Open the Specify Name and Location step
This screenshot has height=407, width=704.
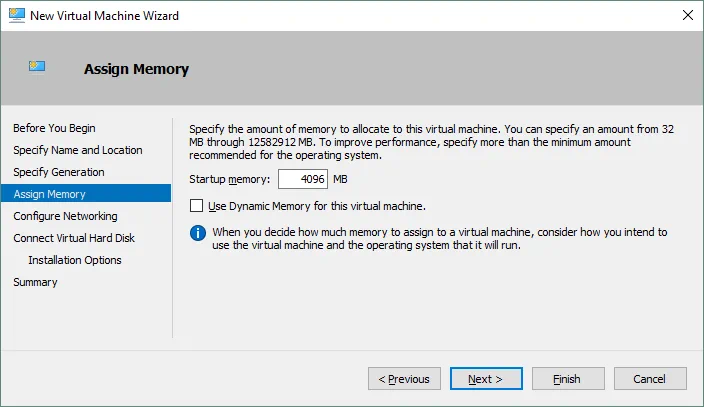point(77,150)
